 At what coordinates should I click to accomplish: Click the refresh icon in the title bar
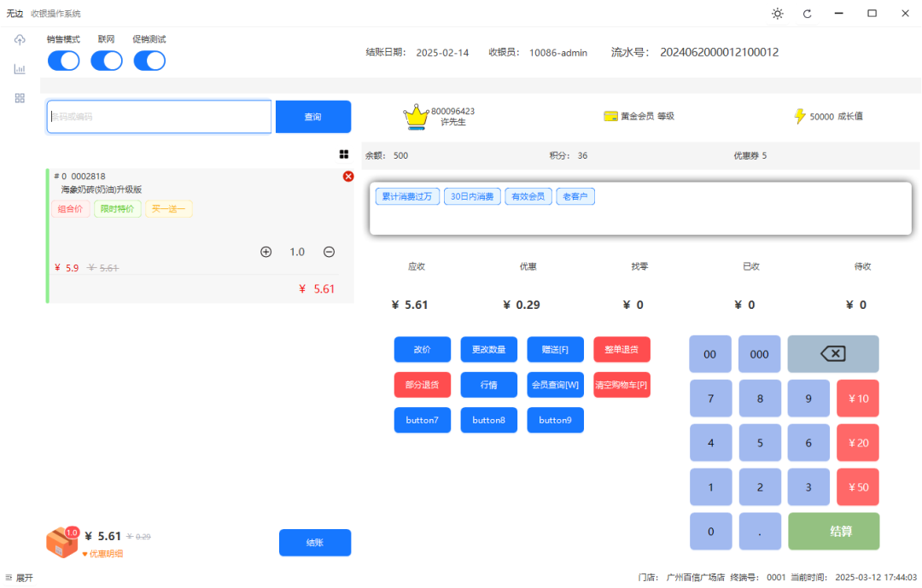pos(806,14)
